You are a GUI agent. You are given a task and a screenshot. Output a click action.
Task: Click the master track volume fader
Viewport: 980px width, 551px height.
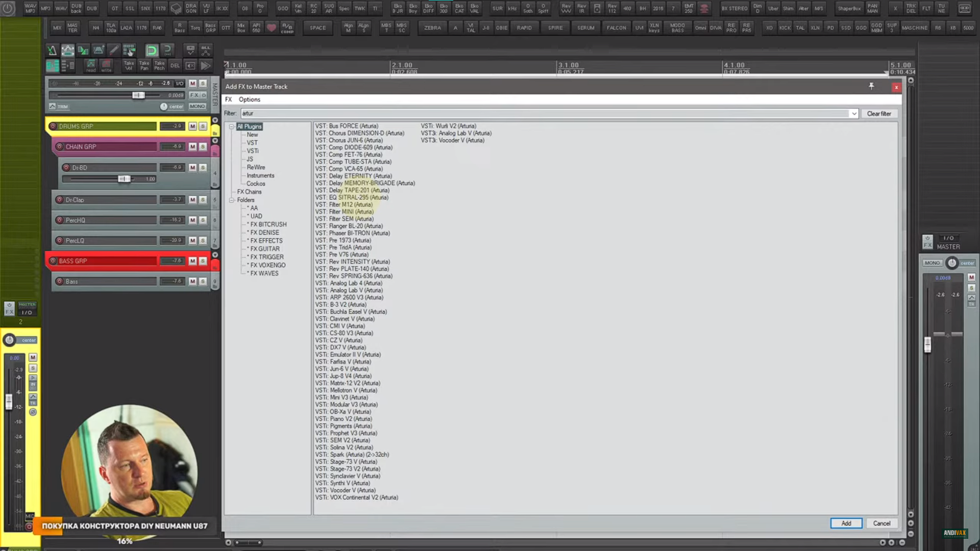point(138,95)
